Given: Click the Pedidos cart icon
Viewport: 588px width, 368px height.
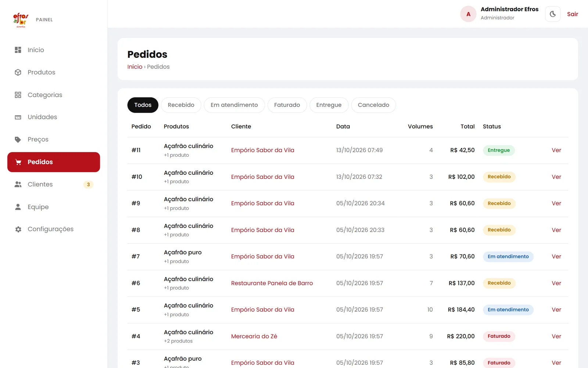Looking at the screenshot, I should point(18,162).
